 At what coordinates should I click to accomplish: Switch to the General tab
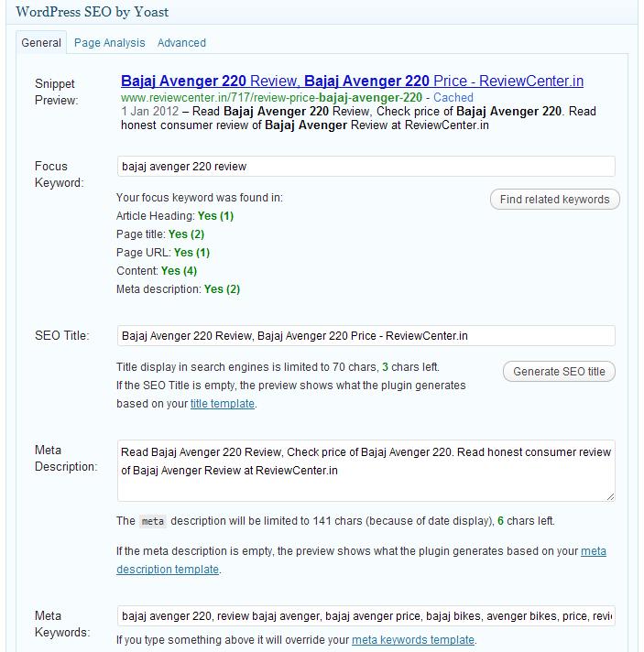(x=41, y=42)
